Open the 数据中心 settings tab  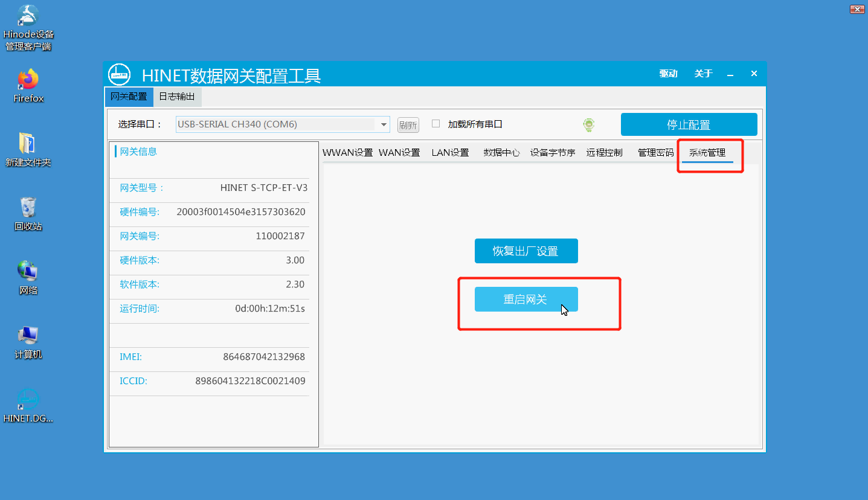pos(501,152)
